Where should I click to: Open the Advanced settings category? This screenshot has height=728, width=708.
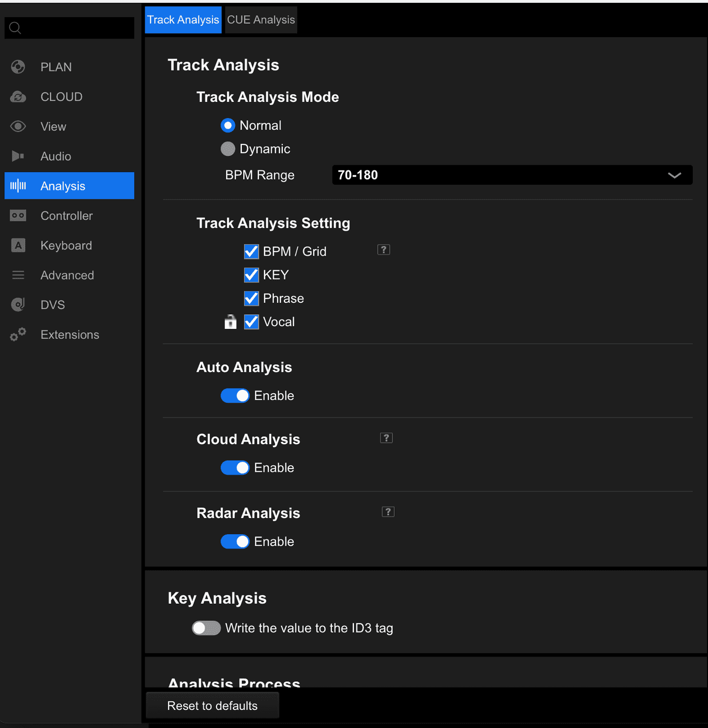coord(67,275)
